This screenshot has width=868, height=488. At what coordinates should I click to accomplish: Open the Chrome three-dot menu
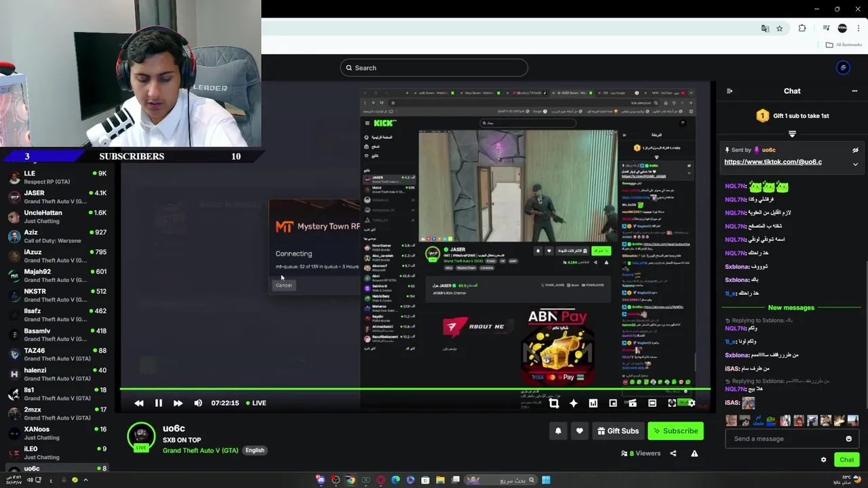coord(859,28)
